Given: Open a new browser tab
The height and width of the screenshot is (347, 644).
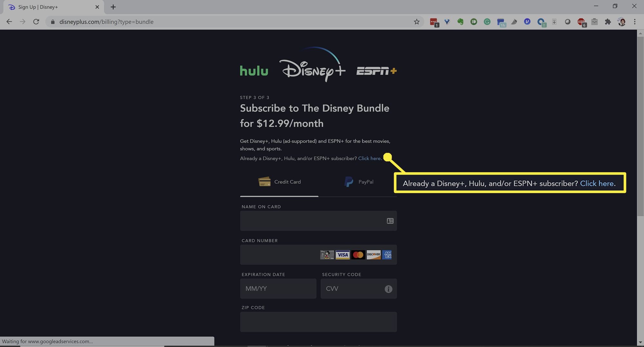Looking at the screenshot, I should point(113,7).
